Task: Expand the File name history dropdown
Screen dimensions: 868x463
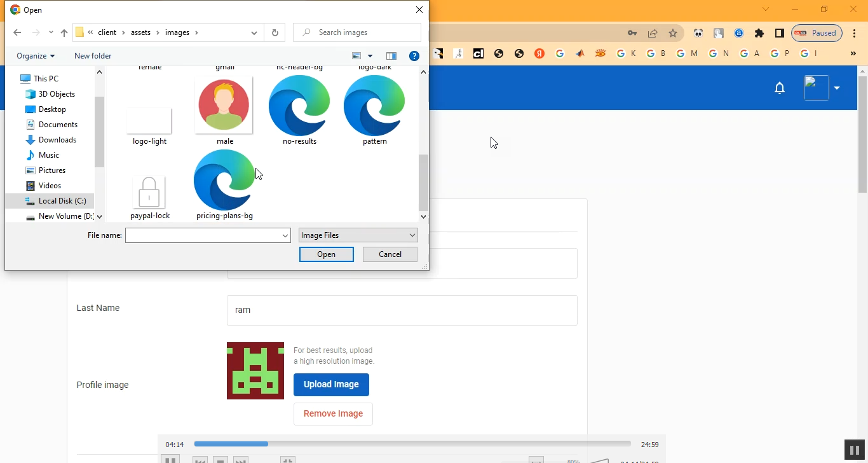Action: pyautogui.click(x=285, y=236)
